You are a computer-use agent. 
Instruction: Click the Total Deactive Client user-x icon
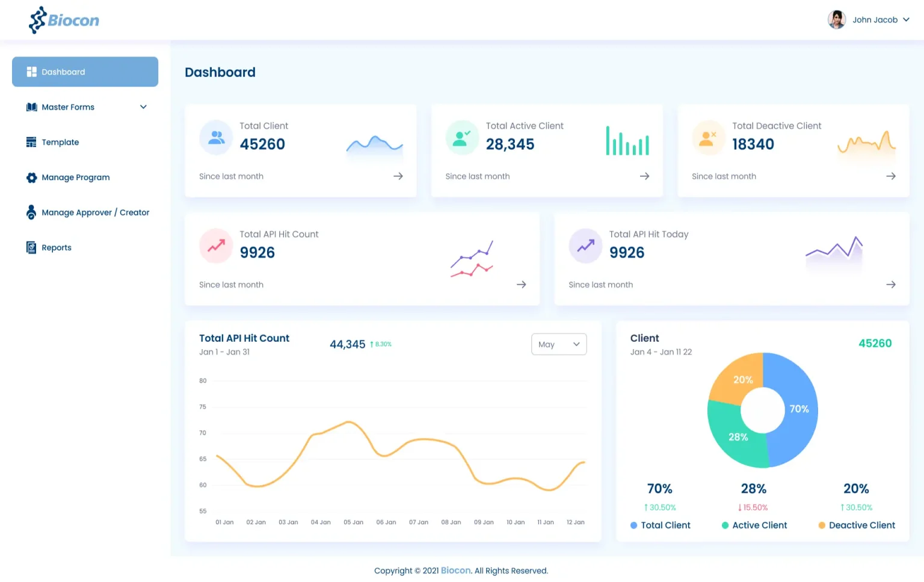click(x=709, y=138)
